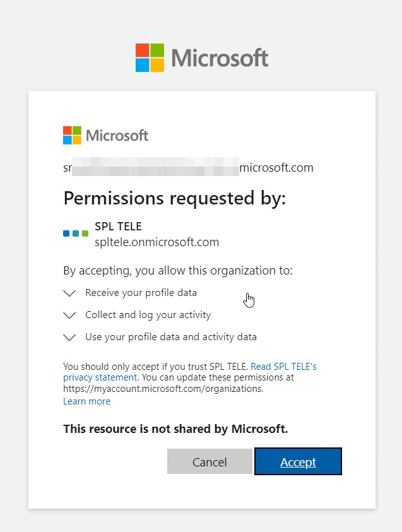Click the myaccount.microsoft.com/organizations URL text

click(x=163, y=389)
